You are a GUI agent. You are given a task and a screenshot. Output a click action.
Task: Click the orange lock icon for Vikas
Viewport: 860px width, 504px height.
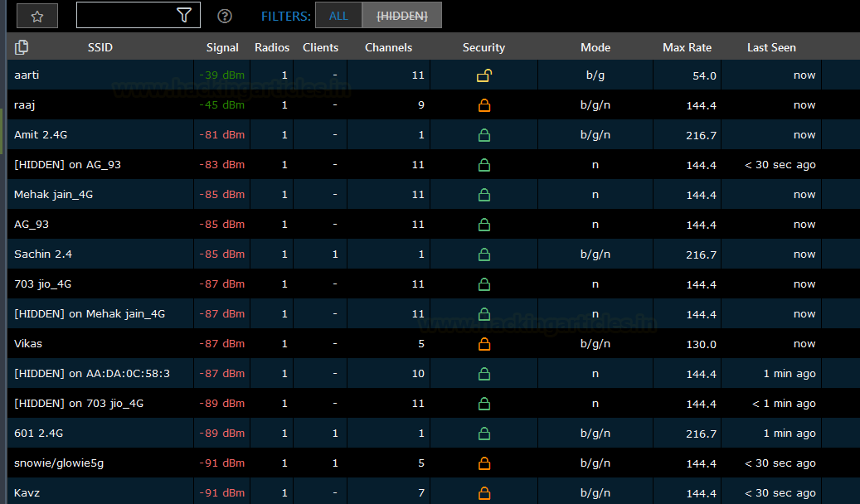click(x=484, y=344)
